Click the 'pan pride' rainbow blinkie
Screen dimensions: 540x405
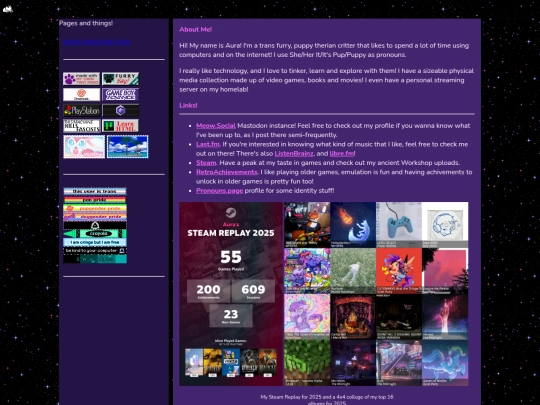pos(95,200)
